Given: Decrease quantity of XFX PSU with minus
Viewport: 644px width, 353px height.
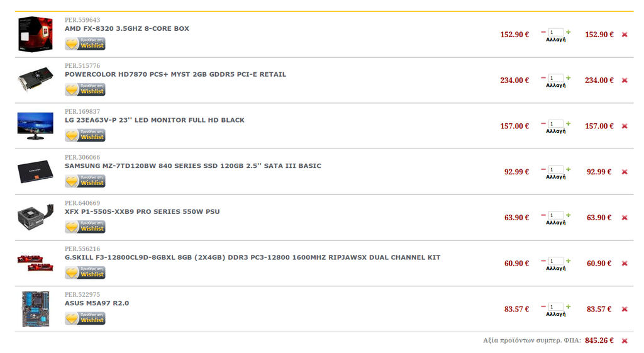Looking at the screenshot, I should point(543,215).
